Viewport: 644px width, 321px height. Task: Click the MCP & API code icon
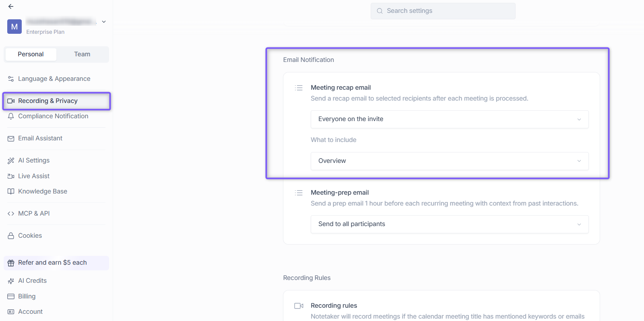pyautogui.click(x=11, y=214)
